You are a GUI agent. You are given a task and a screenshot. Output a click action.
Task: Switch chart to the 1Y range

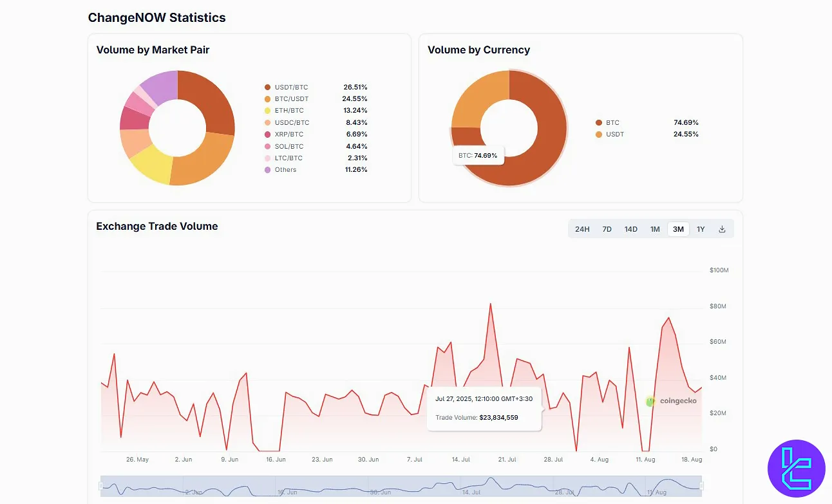click(x=701, y=229)
